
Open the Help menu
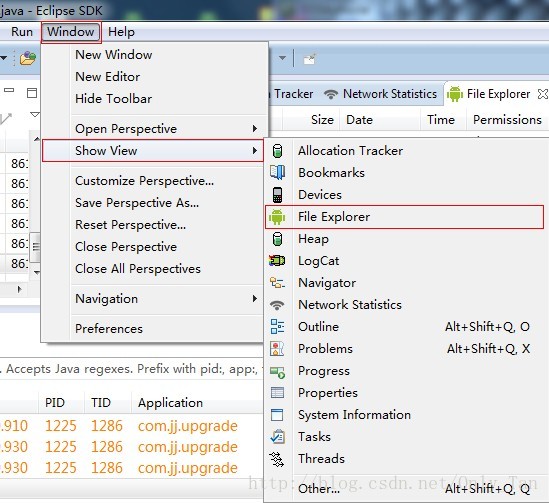(x=121, y=32)
